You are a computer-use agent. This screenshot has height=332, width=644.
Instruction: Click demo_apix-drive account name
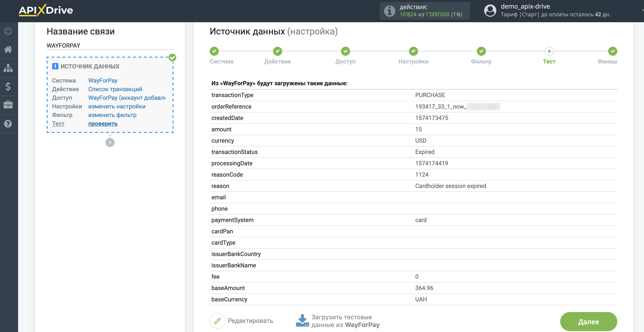tap(525, 6)
